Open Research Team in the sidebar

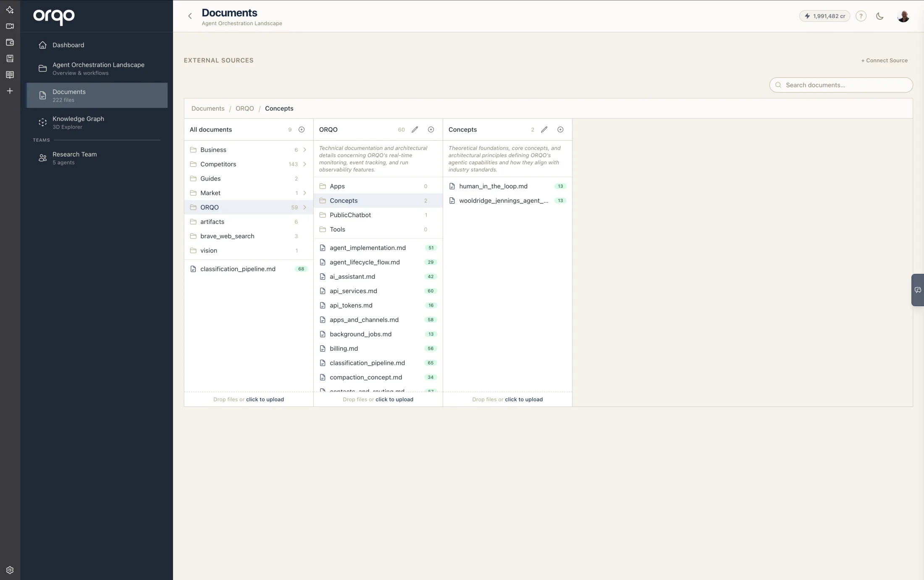coord(97,158)
